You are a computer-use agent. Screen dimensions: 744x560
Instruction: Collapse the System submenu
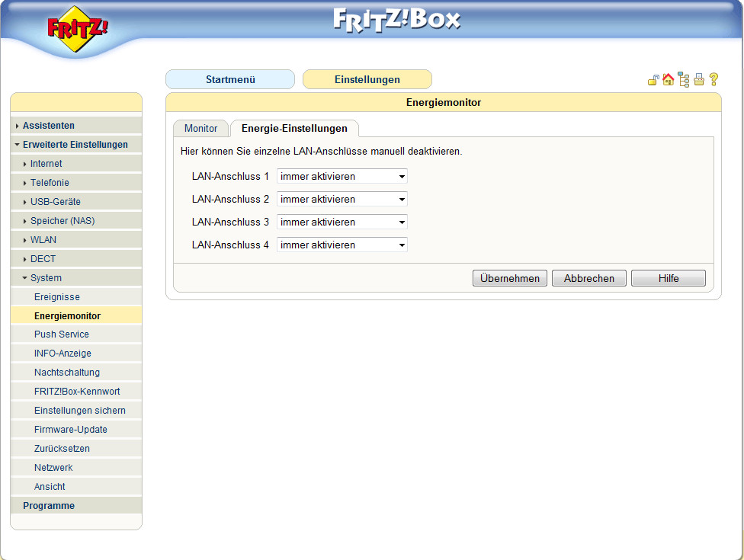(x=76, y=277)
